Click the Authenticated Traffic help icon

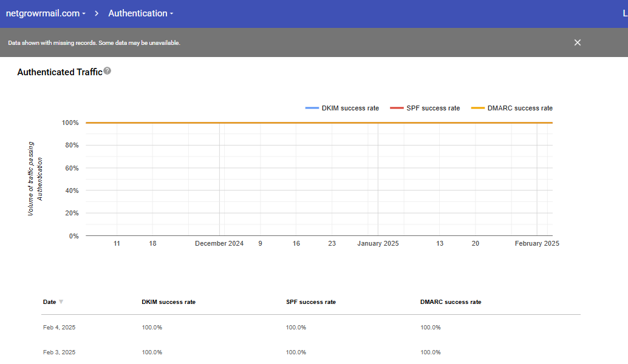(x=108, y=71)
